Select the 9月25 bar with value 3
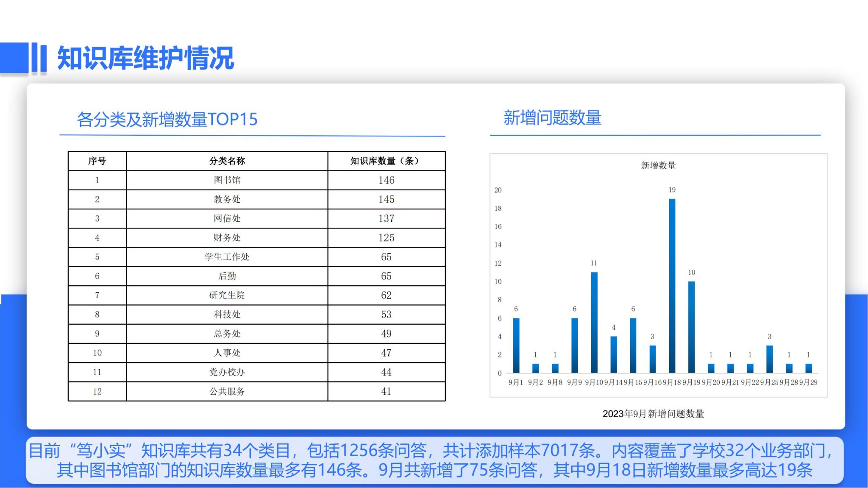Image resolution: width=868 pixels, height=488 pixels. (770, 360)
